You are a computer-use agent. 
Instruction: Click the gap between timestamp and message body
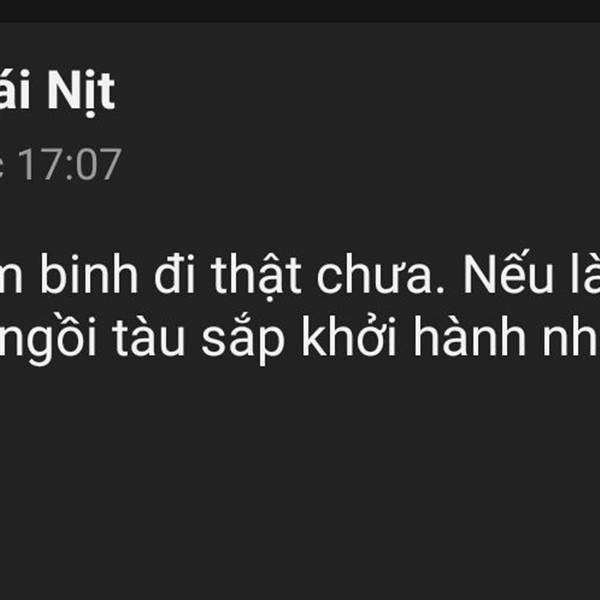(300, 216)
